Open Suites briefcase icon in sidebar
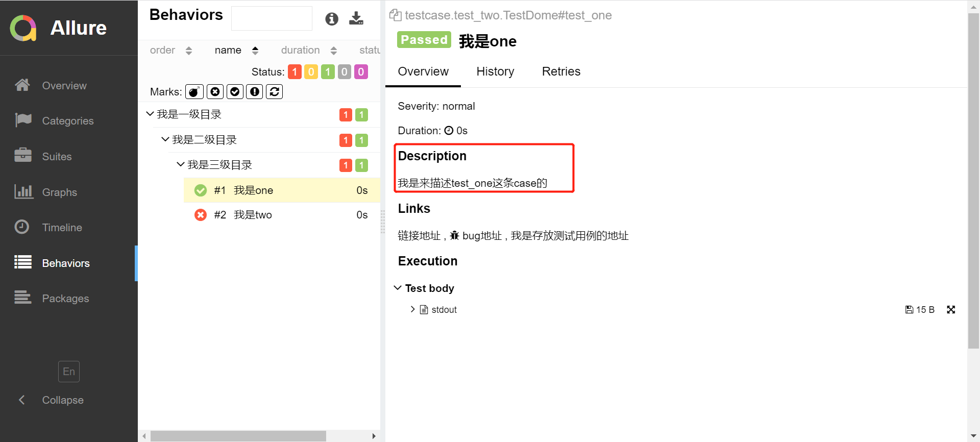Viewport: 980px width, 442px height. tap(23, 155)
